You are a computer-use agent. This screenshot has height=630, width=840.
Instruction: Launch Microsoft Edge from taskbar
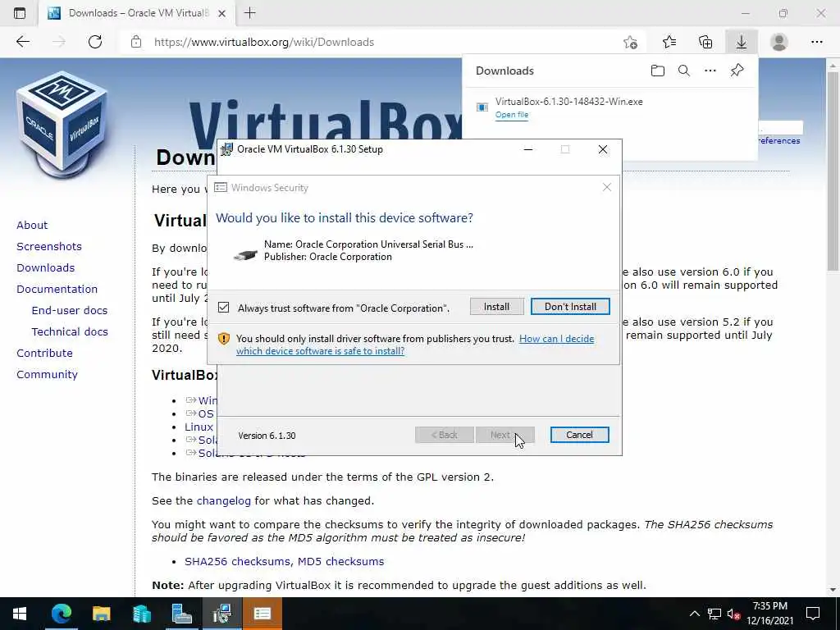(x=61, y=614)
